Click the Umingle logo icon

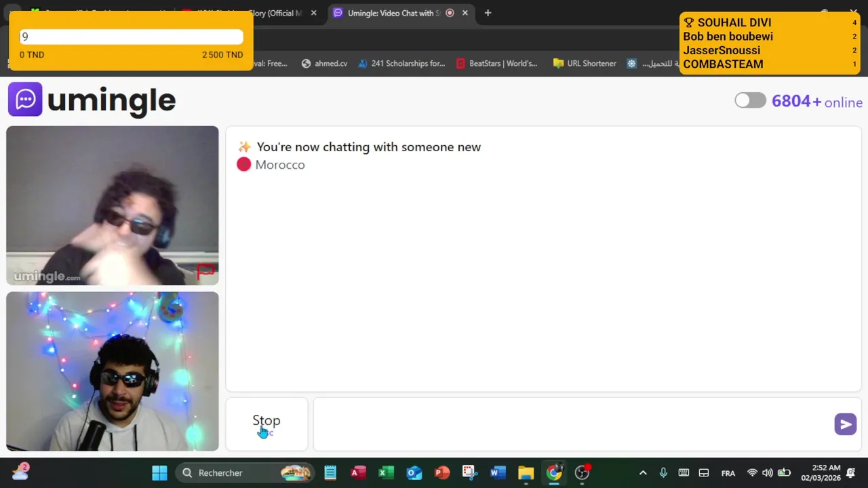[25, 100]
